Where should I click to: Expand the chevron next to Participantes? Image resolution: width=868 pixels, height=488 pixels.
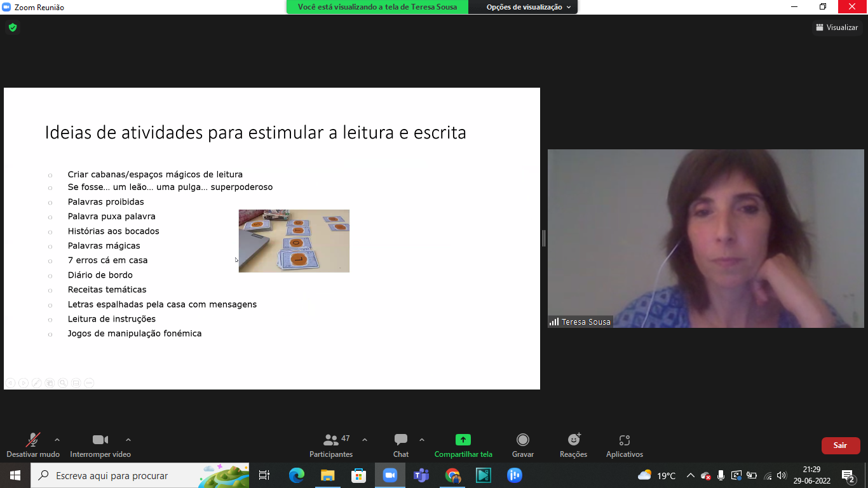365,440
